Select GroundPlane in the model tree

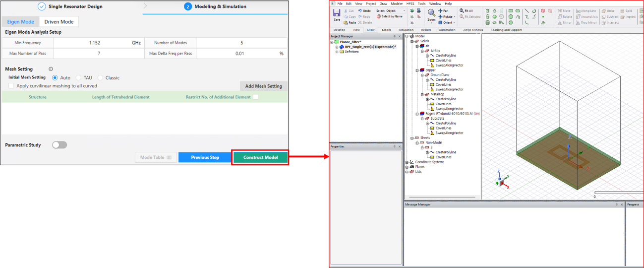[x=440, y=75]
